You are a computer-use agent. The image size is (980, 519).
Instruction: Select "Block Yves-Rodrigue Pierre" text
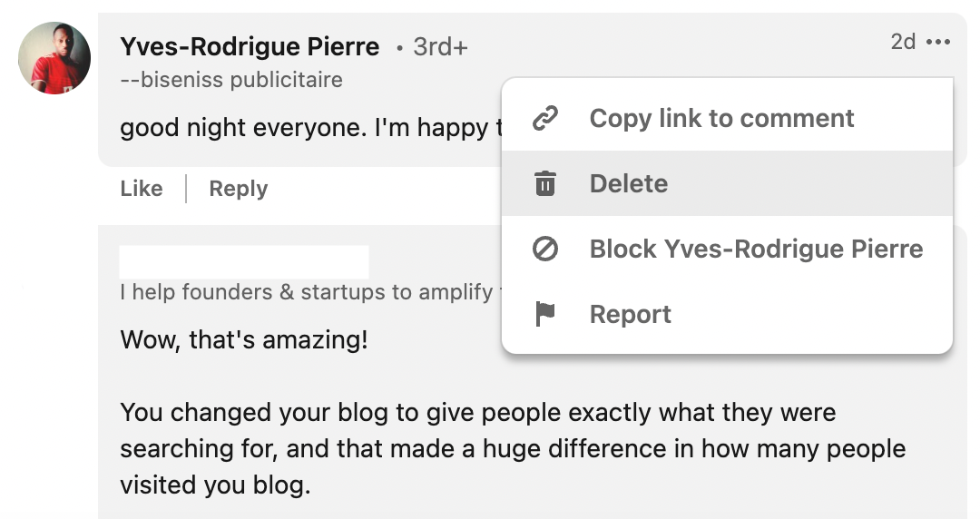tap(756, 249)
